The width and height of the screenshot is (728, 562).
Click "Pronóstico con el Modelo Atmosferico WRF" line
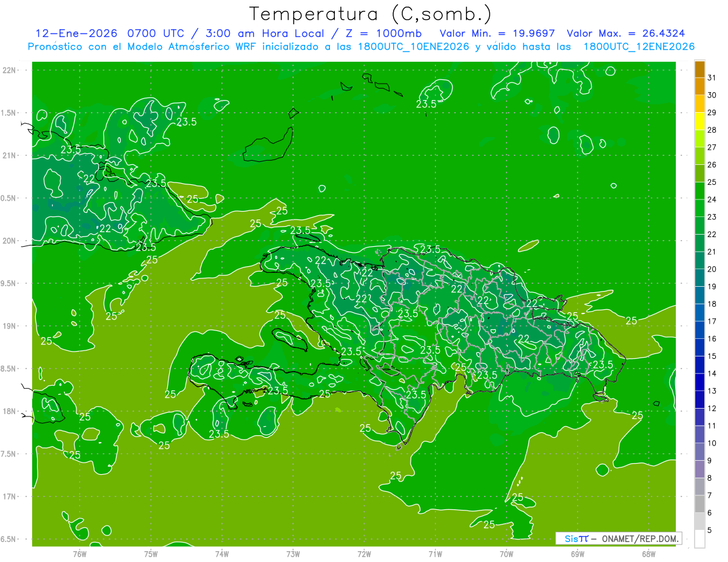361,47
